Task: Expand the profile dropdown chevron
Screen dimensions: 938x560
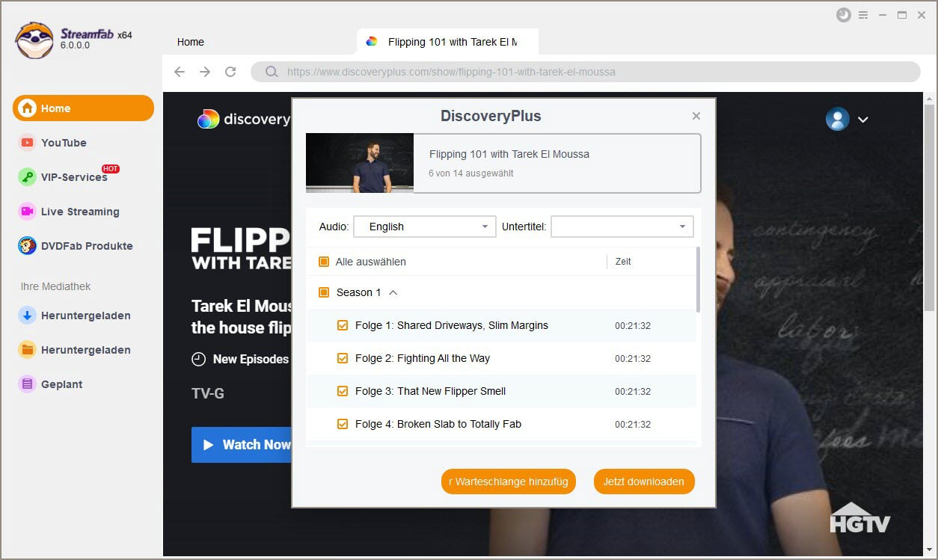Action: click(862, 120)
